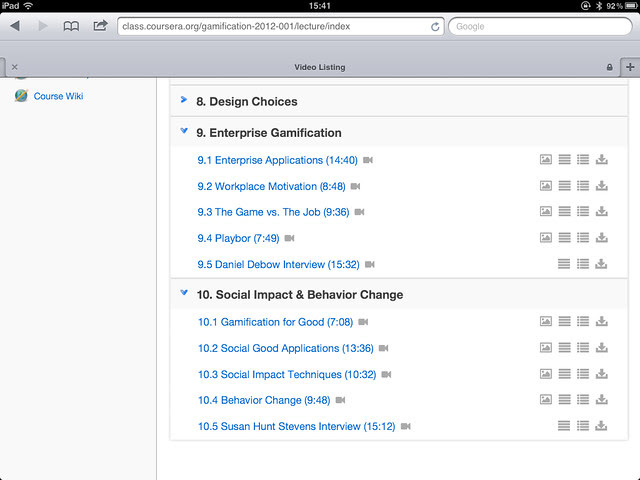Download video for 9.1 Enterprise Applications
This screenshot has height=480, width=640.
pos(601,160)
